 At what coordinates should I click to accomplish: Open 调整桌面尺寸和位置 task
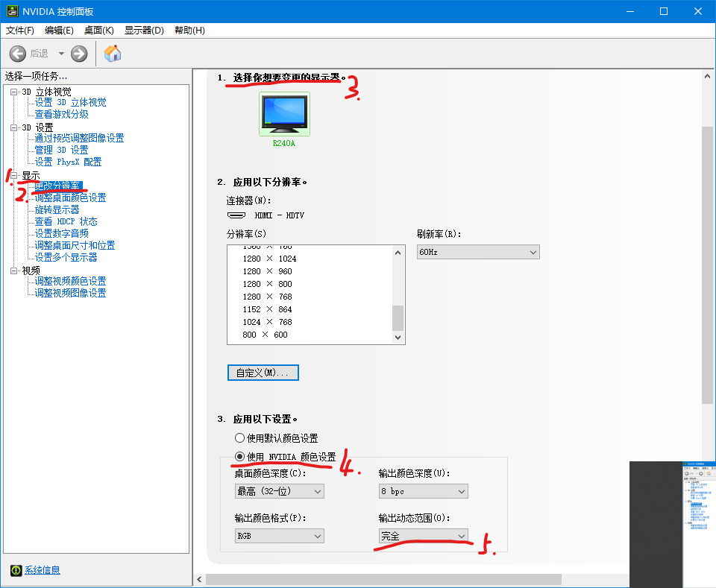coord(75,245)
